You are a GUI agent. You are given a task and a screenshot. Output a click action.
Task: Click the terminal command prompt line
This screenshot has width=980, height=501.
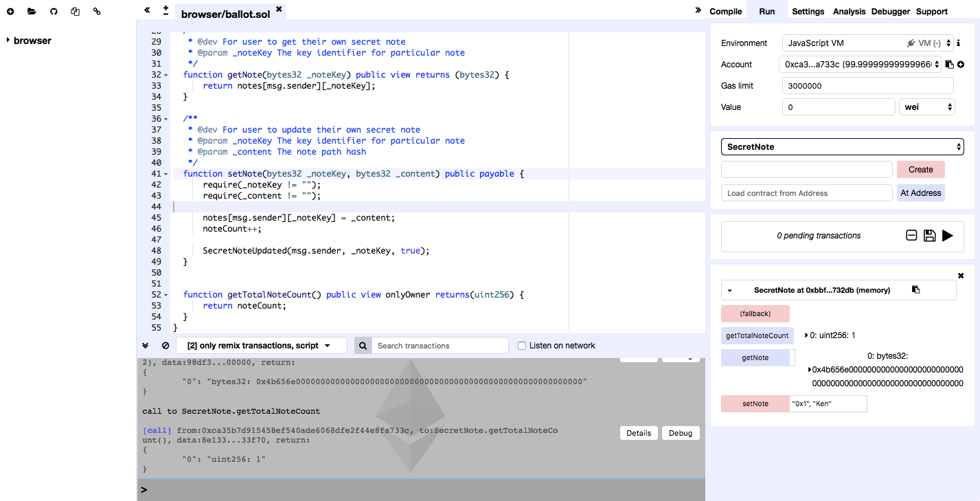(421, 490)
